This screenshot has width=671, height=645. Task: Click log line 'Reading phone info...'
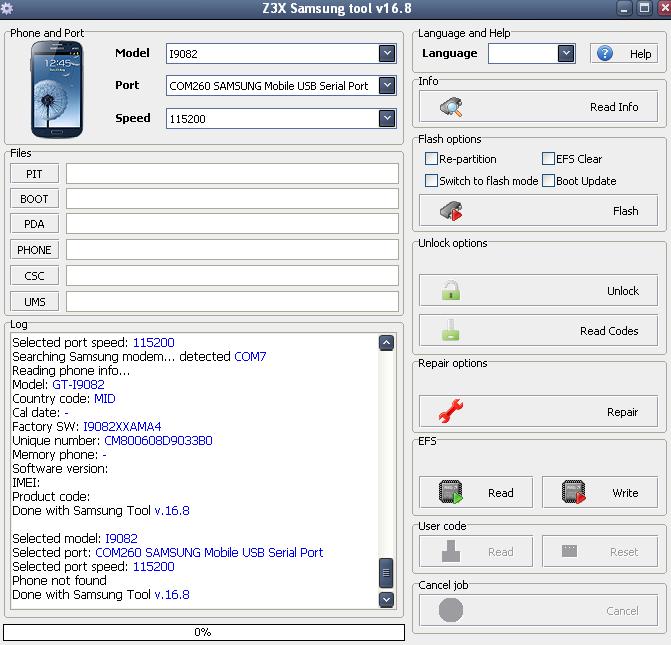pos(71,371)
